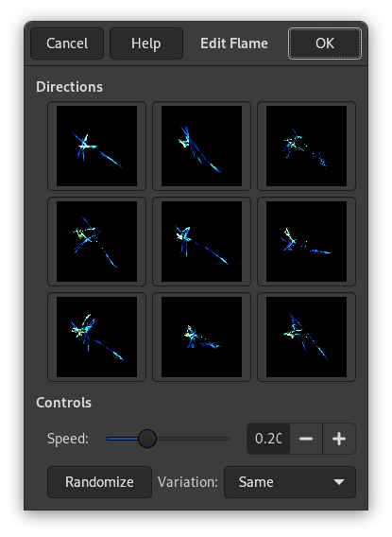This screenshot has height=537, width=392.
Task: Cancel the Edit Flame dialog
Action: pos(67,43)
